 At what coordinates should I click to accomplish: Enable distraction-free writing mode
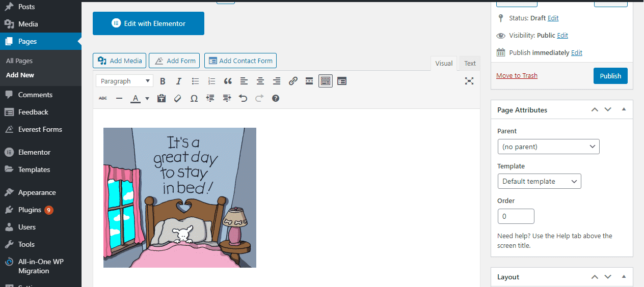pyautogui.click(x=469, y=81)
